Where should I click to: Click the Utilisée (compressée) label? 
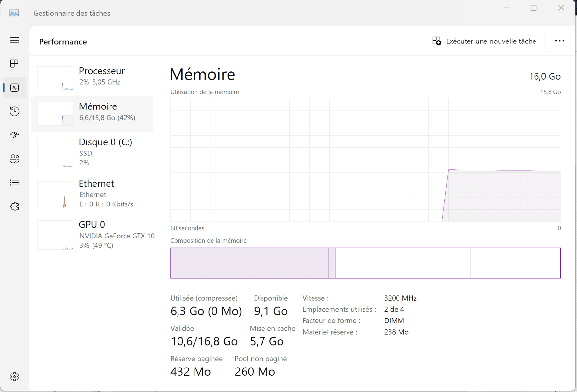[204, 298]
